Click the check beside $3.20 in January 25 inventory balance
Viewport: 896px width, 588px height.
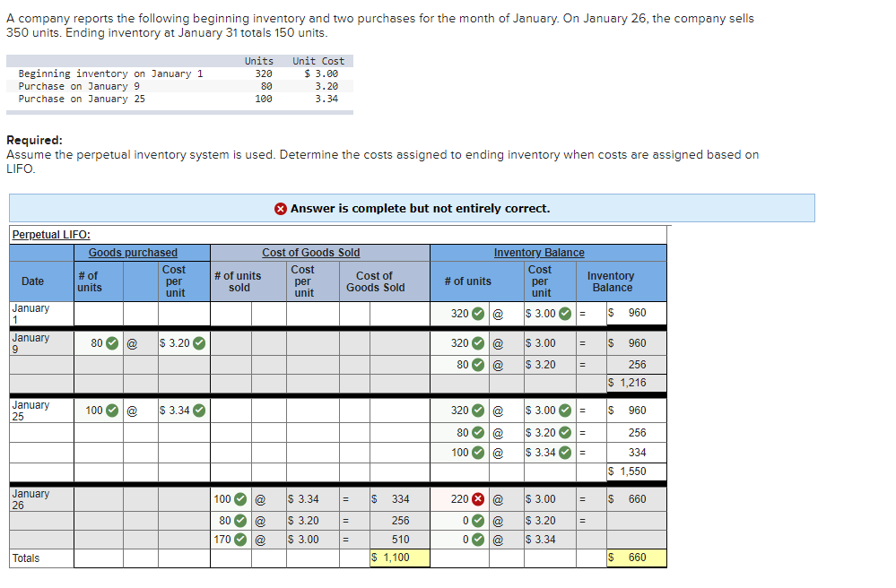click(x=564, y=433)
